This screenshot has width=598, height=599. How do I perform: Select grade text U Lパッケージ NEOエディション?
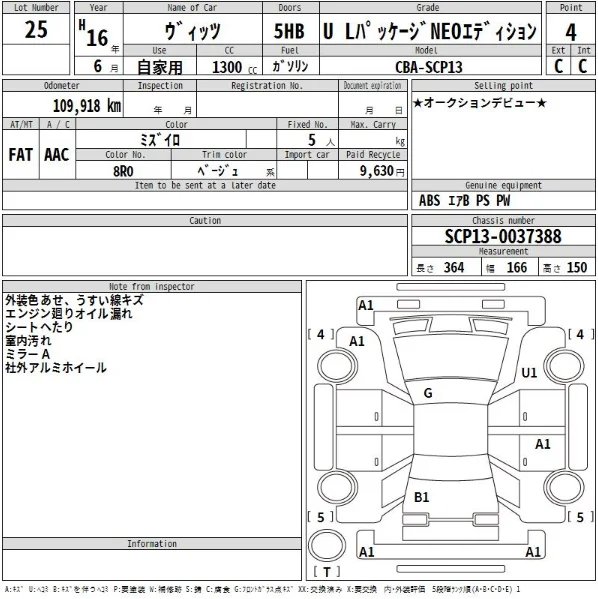(429, 31)
